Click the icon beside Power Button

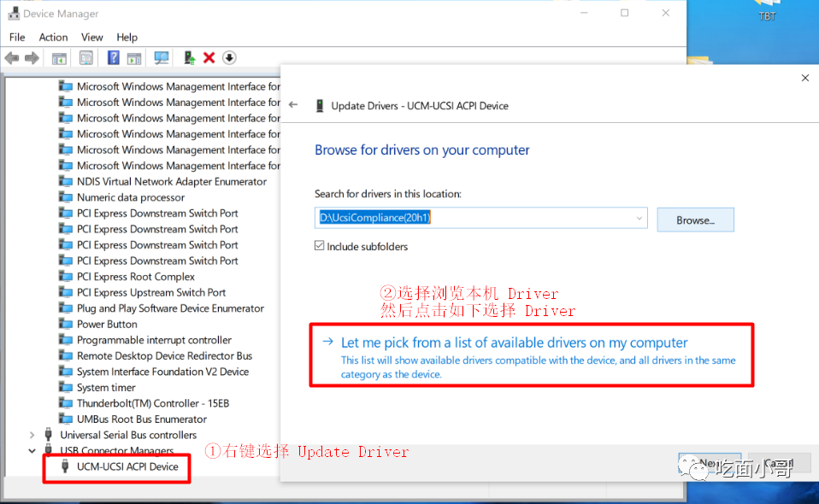[65, 324]
